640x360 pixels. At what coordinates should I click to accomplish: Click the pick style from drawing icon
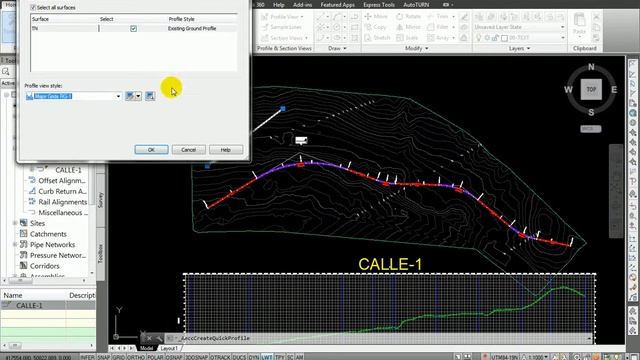[150, 96]
